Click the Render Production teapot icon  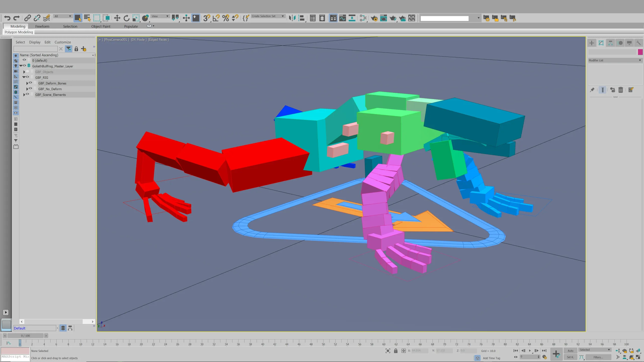tap(393, 18)
